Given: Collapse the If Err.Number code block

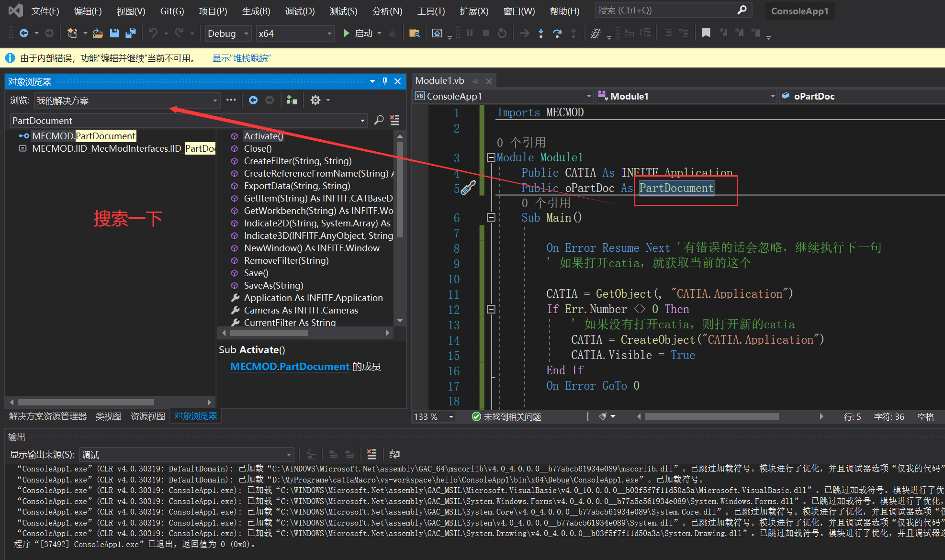Looking at the screenshot, I should coord(491,309).
